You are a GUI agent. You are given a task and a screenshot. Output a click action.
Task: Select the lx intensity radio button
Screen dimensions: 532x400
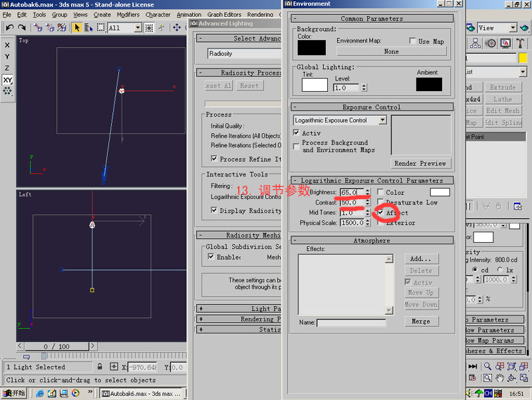(x=500, y=270)
